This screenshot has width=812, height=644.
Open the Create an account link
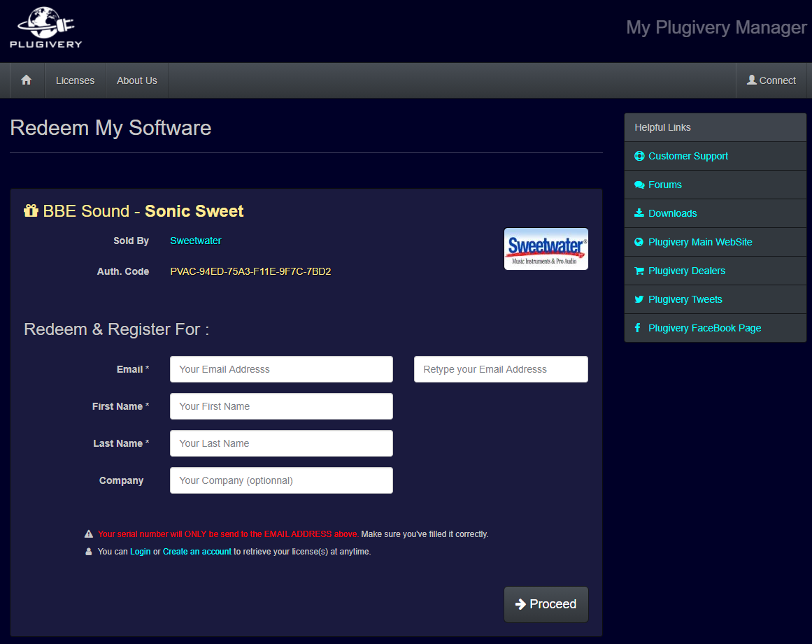pos(197,551)
